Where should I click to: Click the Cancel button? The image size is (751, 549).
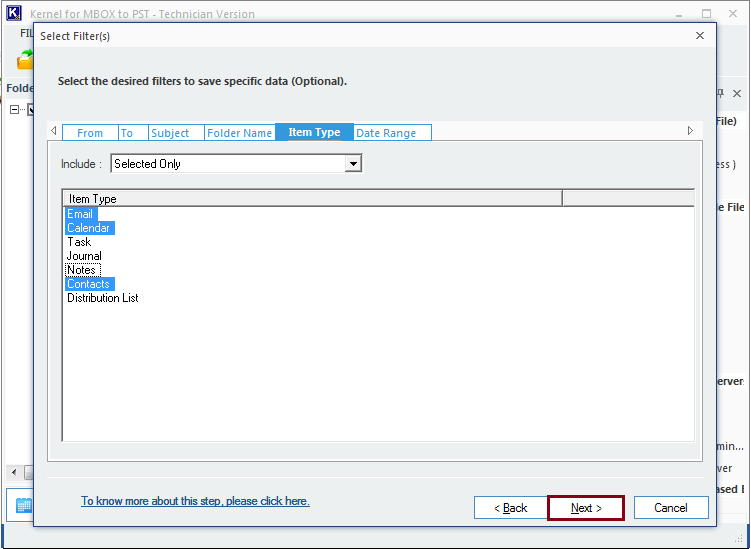click(671, 508)
